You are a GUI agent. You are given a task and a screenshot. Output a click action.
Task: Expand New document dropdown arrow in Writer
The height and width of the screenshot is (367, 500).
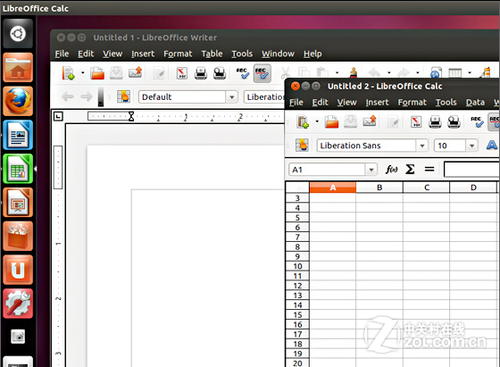83,73
